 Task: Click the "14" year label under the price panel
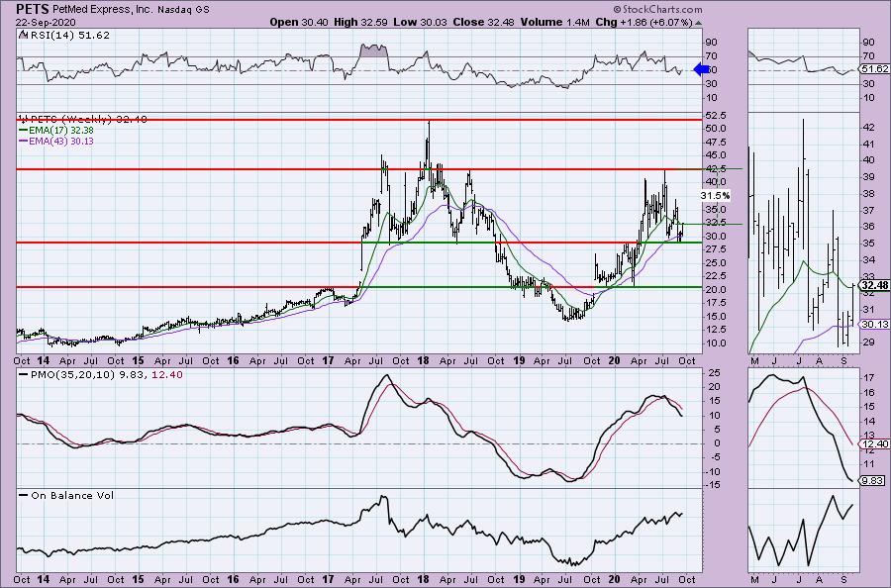43,360
